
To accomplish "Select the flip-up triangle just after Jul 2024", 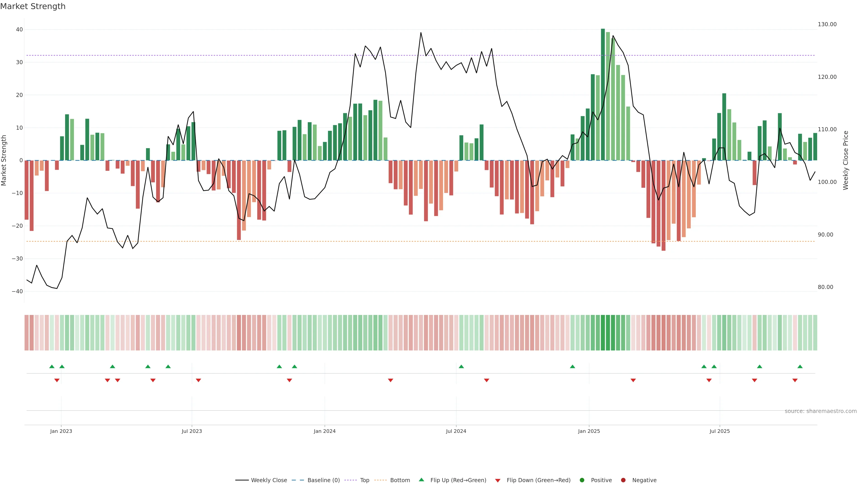I will coord(461,366).
